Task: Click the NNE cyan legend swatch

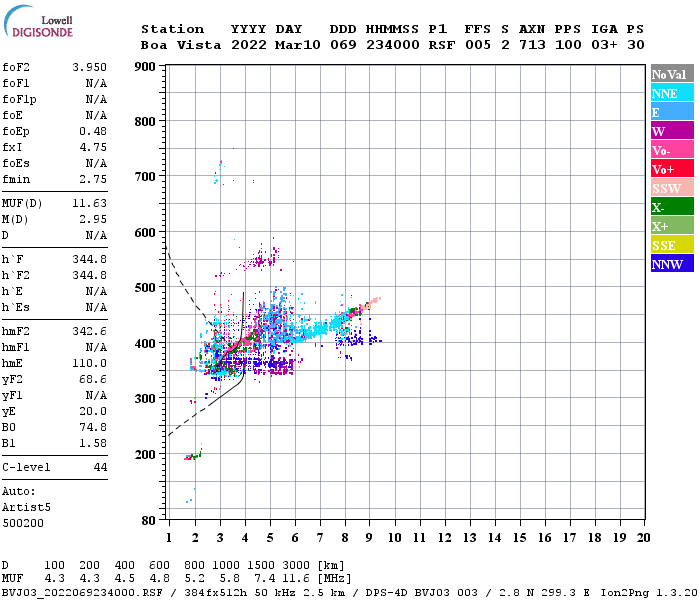Action: [x=672, y=93]
